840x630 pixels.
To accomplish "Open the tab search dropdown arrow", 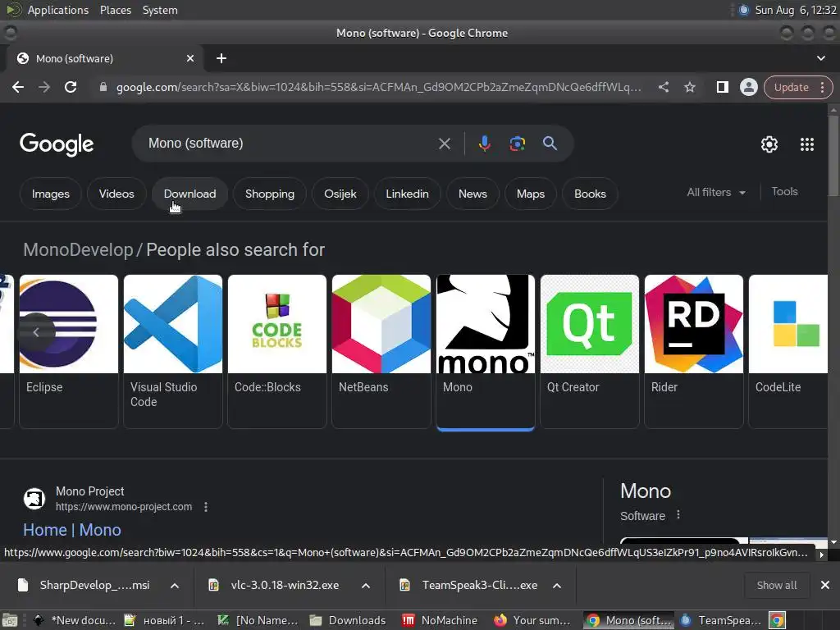I will (820, 58).
